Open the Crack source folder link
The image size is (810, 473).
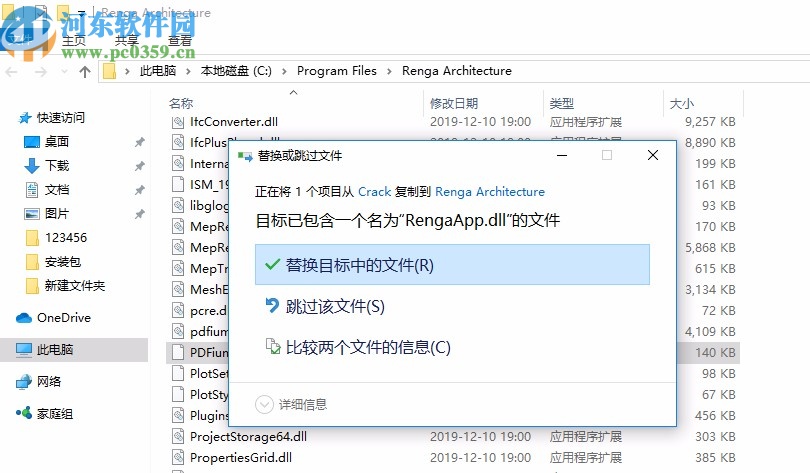point(375,192)
